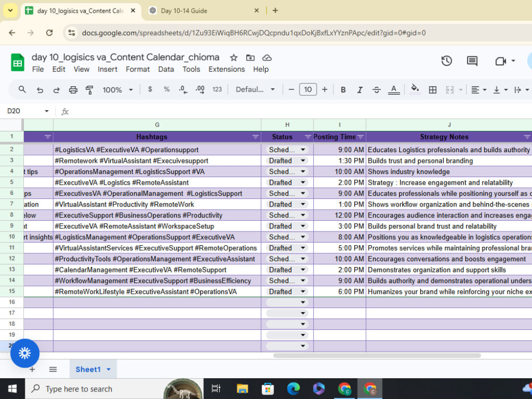Image resolution: width=532 pixels, height=399 pixels.
Task: Start a meeting with camera icon
Action: pos(501,61)
